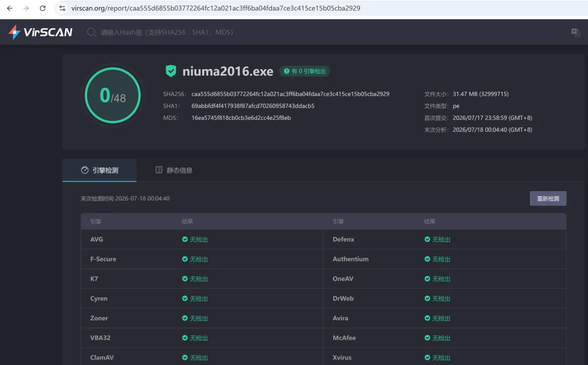The image size is (588, 365).
Task: Click 末次检测时间 timestamp text
Action: (125, 198)
